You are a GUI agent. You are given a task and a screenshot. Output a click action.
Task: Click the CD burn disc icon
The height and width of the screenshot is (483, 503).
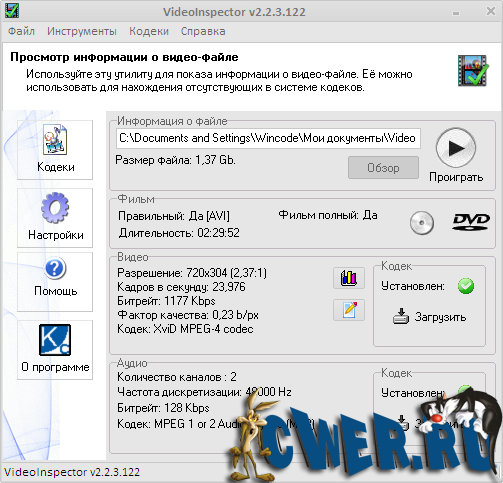422,222
